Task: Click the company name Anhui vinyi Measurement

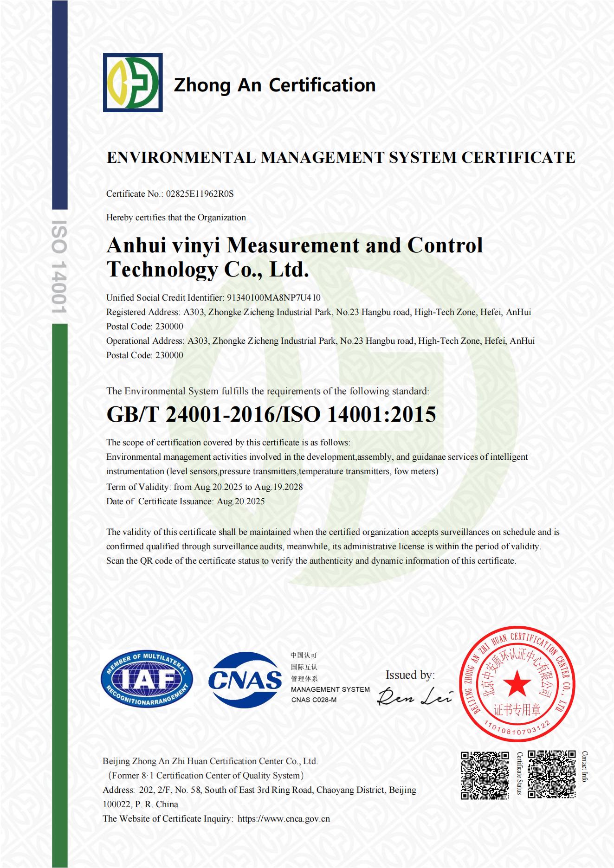Action: (295, 257)
